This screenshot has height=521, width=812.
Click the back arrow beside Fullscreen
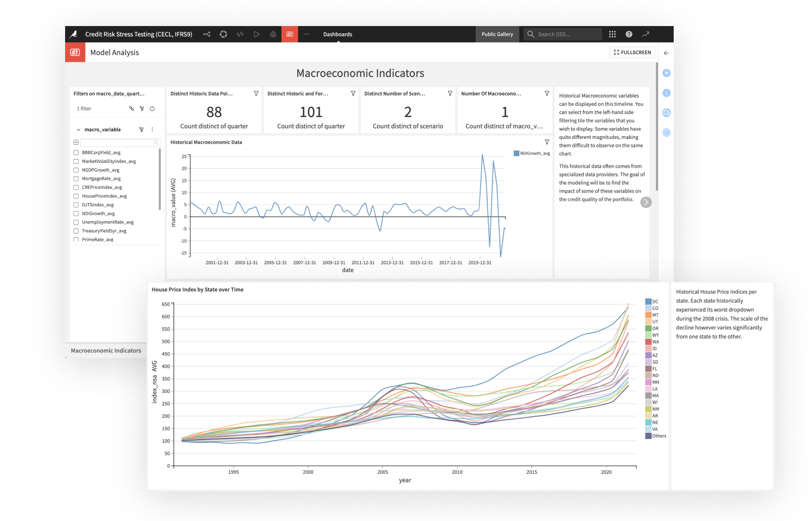667,53
